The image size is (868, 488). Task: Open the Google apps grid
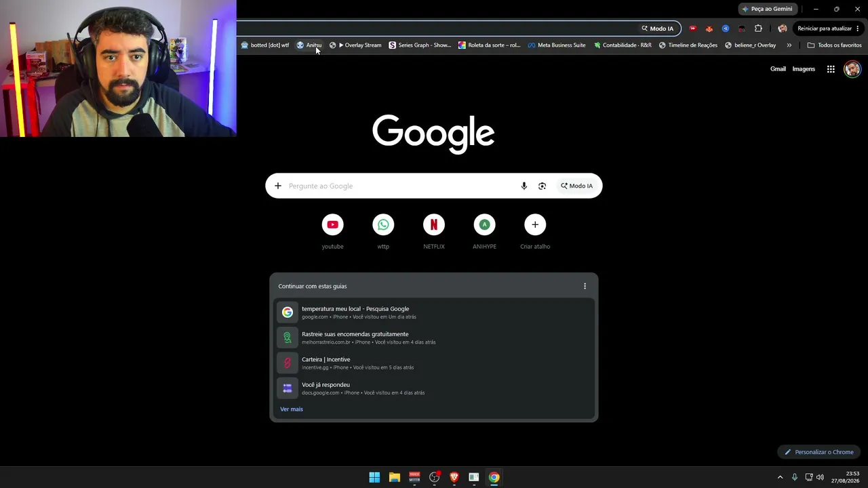(831, 69)
